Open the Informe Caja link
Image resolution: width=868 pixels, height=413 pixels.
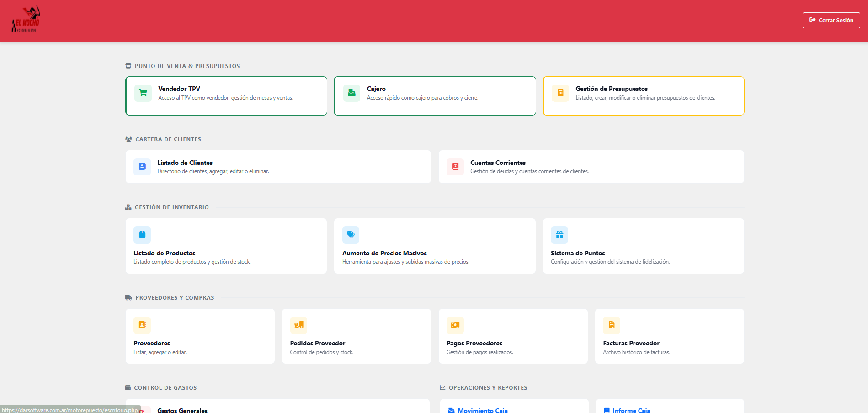[x=631, y=410]
